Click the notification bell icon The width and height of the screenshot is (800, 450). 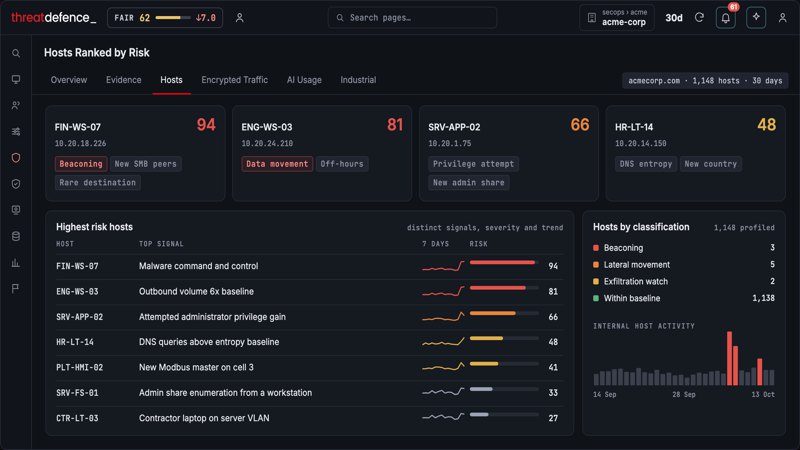(x=726, y=18)
